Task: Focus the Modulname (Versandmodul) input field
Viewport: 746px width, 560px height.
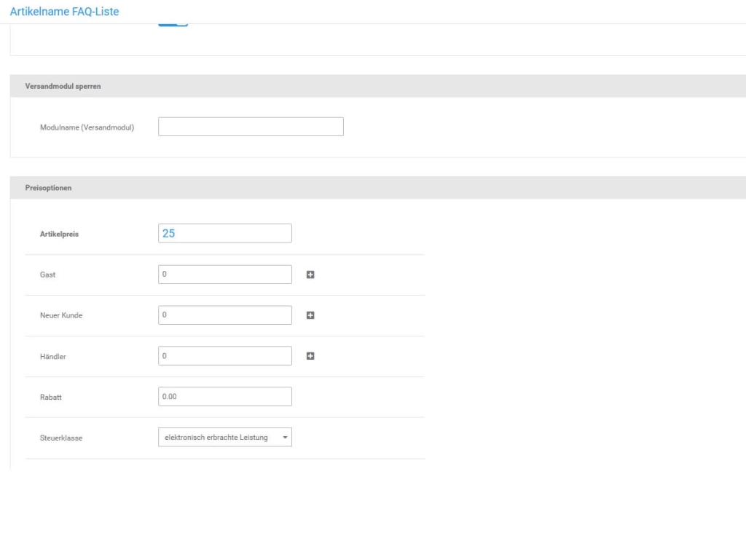Action: (251, 126)
